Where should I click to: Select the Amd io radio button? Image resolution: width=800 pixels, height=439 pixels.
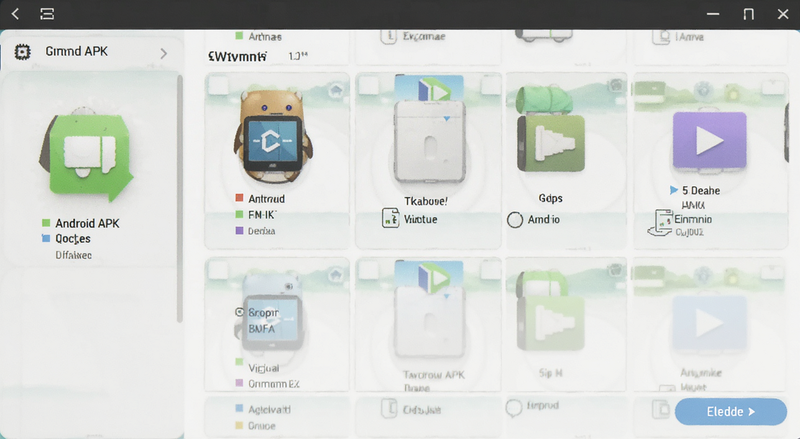coord(515,220)
